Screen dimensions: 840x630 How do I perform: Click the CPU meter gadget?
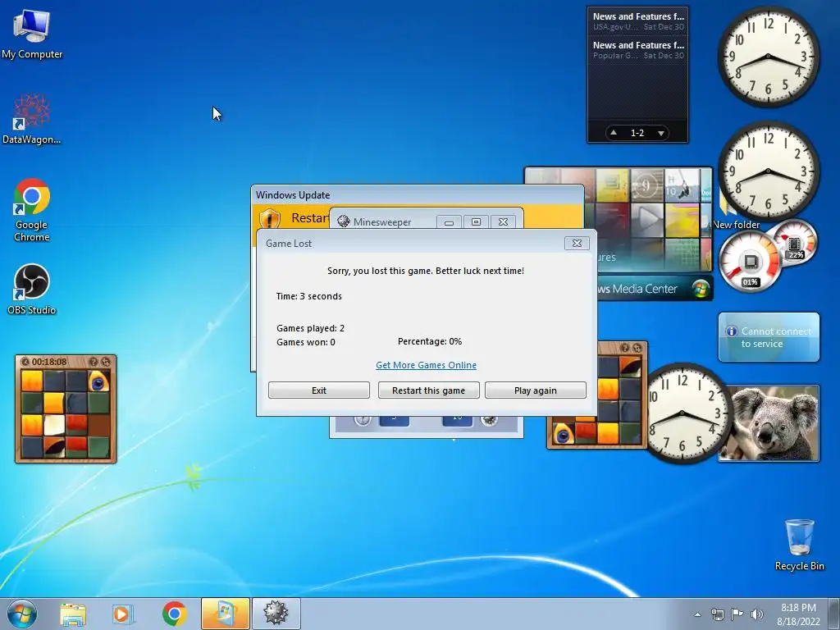tap(750, 262)
